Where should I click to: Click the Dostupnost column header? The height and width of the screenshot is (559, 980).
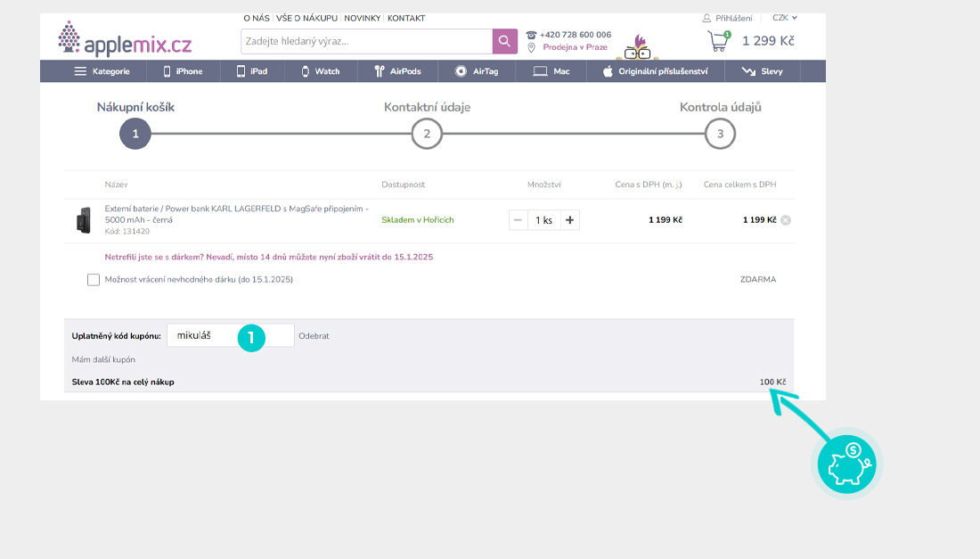[x=403, y=185]
